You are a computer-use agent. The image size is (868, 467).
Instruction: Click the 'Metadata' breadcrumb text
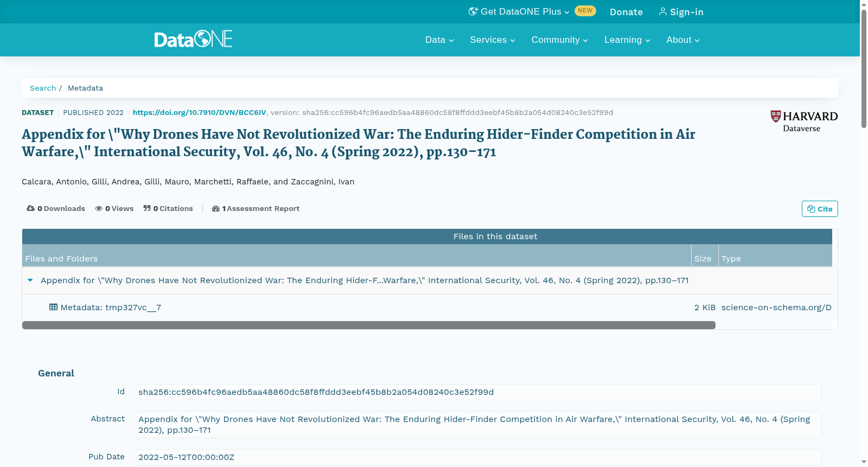pos(85,88)
